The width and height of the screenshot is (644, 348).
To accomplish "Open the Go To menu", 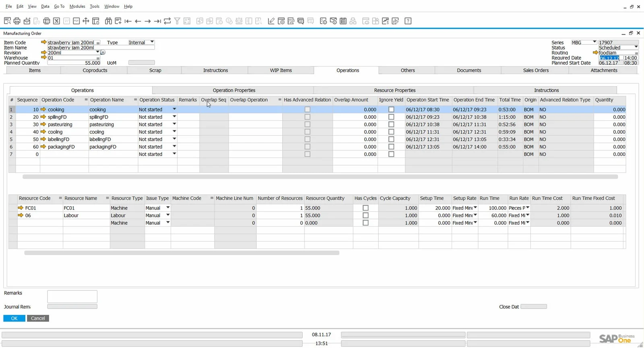I will coord(59,6).
